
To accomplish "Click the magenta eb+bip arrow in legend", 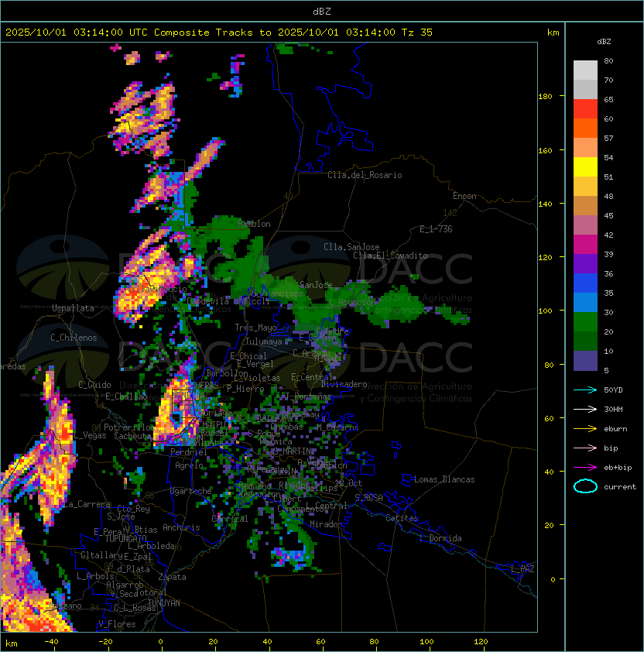I will tap(585, 468).
